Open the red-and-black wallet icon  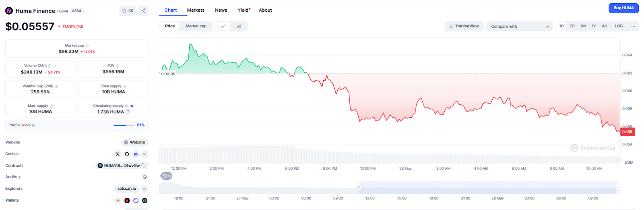pos(127,200)
